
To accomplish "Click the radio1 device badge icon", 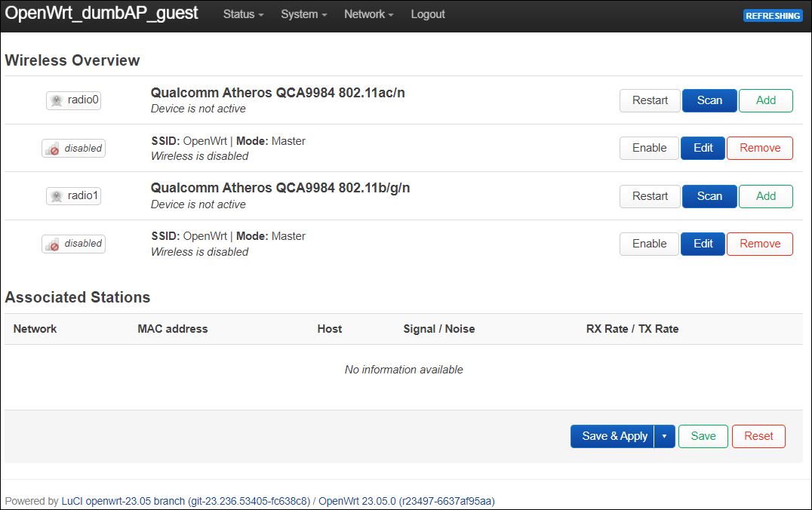I will (x=73, y=195).
